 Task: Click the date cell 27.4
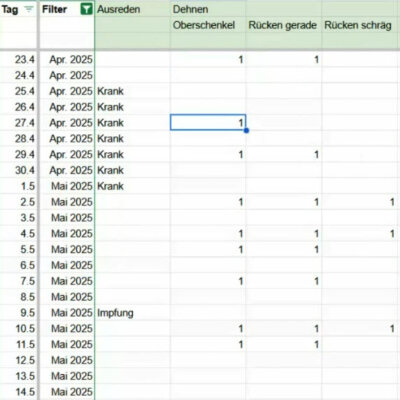(18, 123)
